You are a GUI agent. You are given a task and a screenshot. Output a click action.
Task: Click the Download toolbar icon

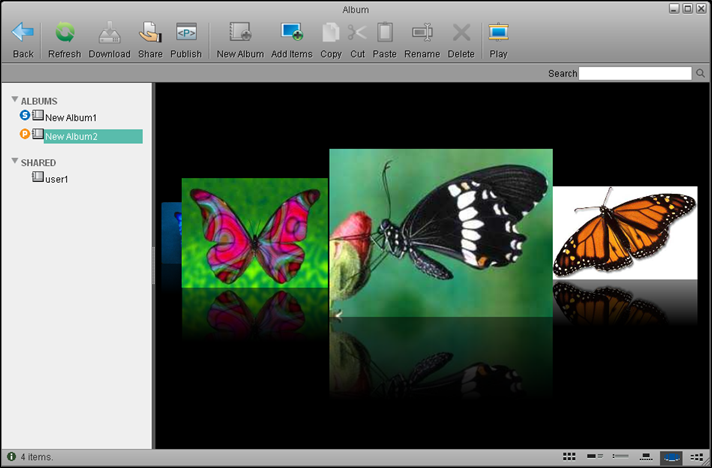pos(109,33)
